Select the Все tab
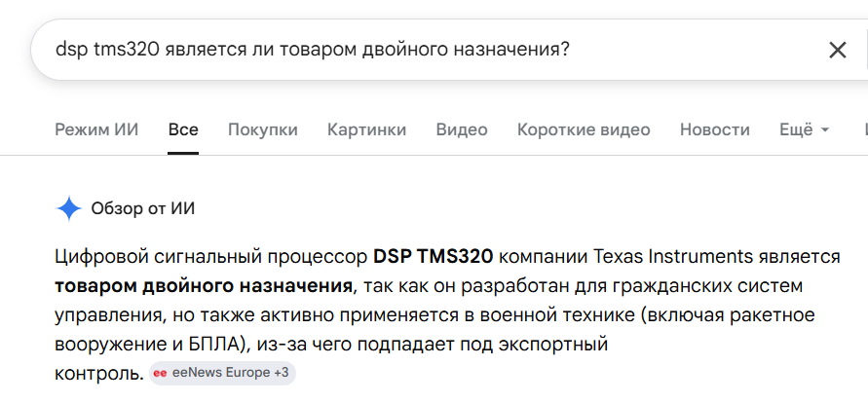 (x=183, y=129)
